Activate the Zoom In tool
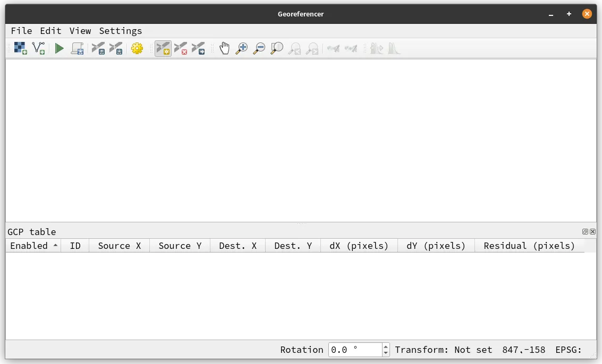 click(242, 48)
